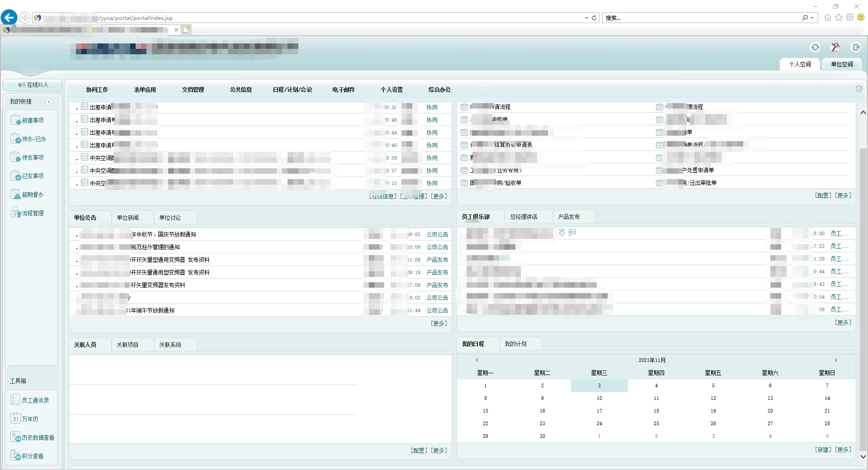The image size is (868, 470).
Task: Open 流程管理 with the flowchart icon
Action: 15,212
